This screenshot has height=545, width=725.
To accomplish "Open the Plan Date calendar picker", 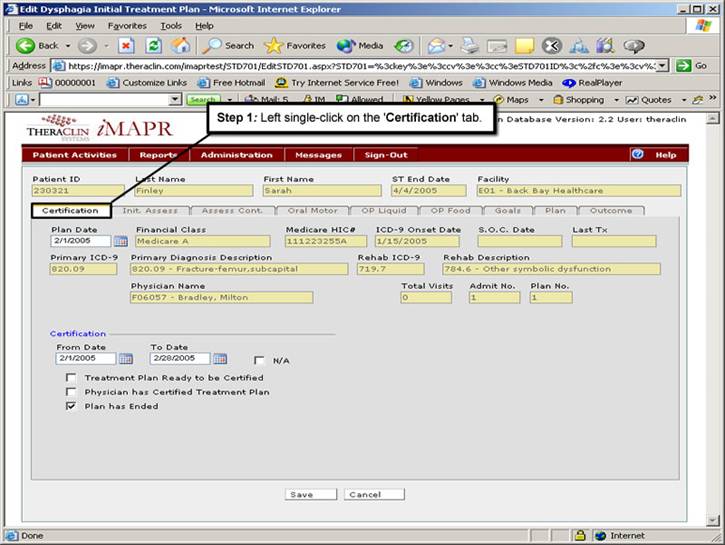I will 120,241.
